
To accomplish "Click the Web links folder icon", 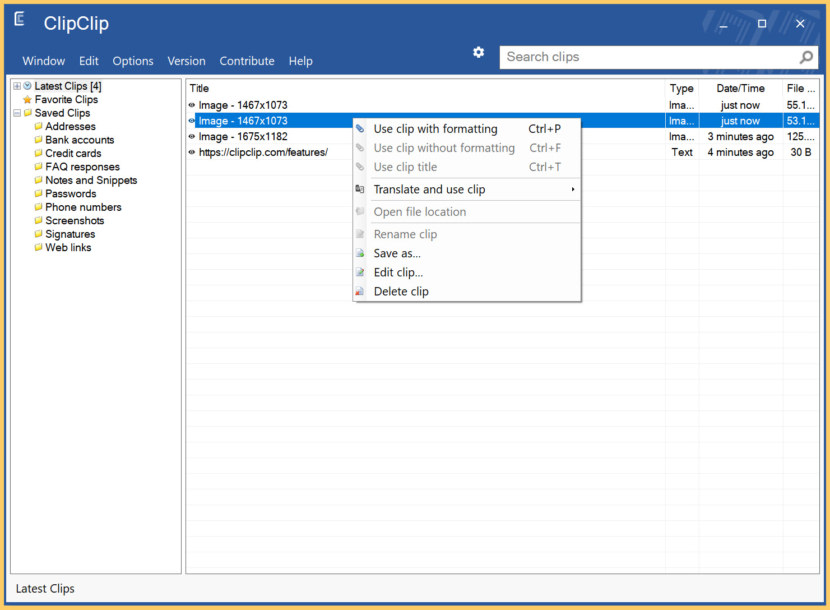I will pos(38,247).
